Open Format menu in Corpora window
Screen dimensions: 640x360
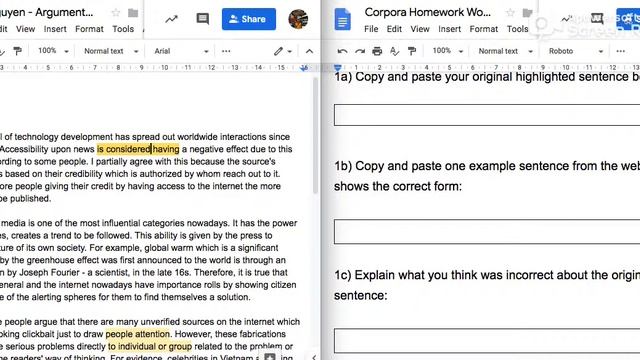(484, 29)
